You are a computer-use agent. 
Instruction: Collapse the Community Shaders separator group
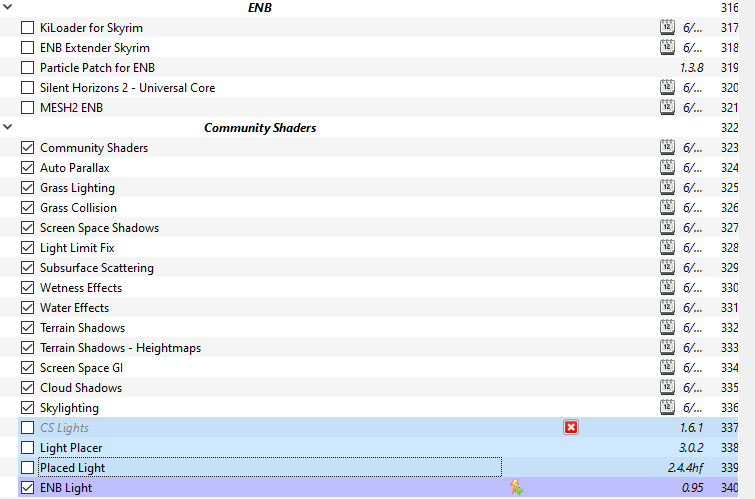coord(8,127)
